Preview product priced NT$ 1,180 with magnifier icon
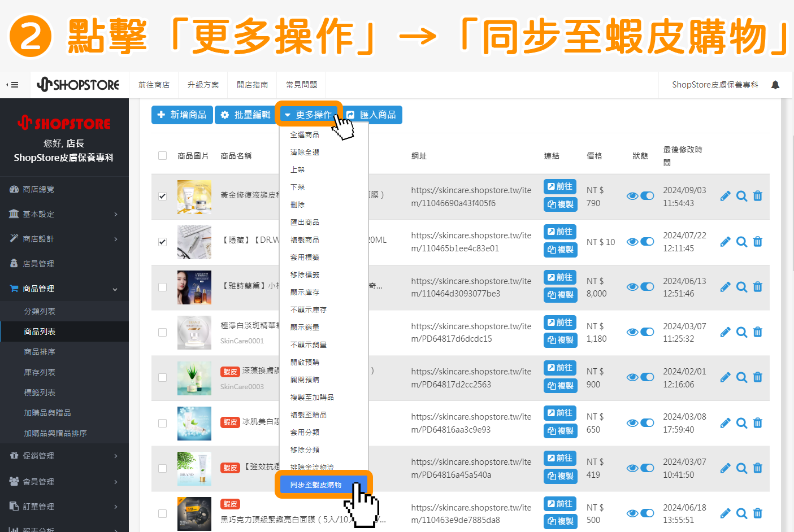794x532 pixels. pyautogui.click(x=742, y=332)
